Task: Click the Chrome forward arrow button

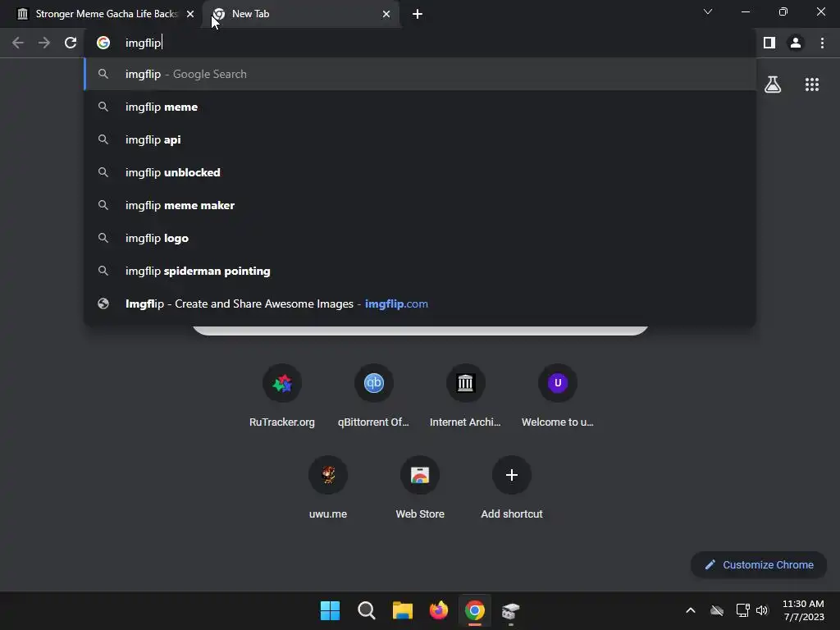Action: (x=44, y=43)
